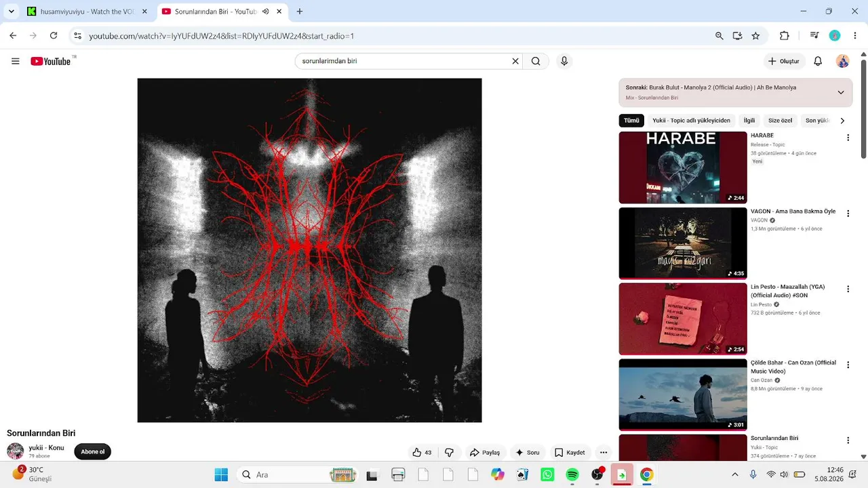Go back with the browser back arrow
This screenshot has height=488, width=868.
13,36
